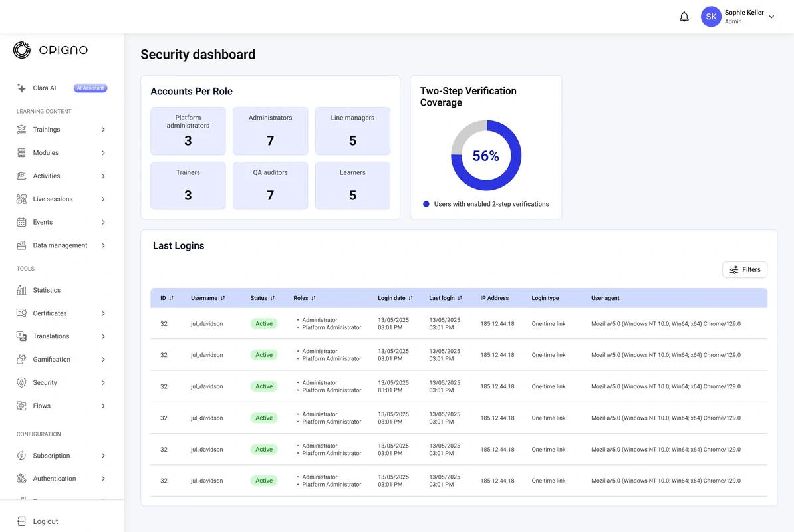
Task: Expand the Trainings menu chevron
Action: pos(103,130)
